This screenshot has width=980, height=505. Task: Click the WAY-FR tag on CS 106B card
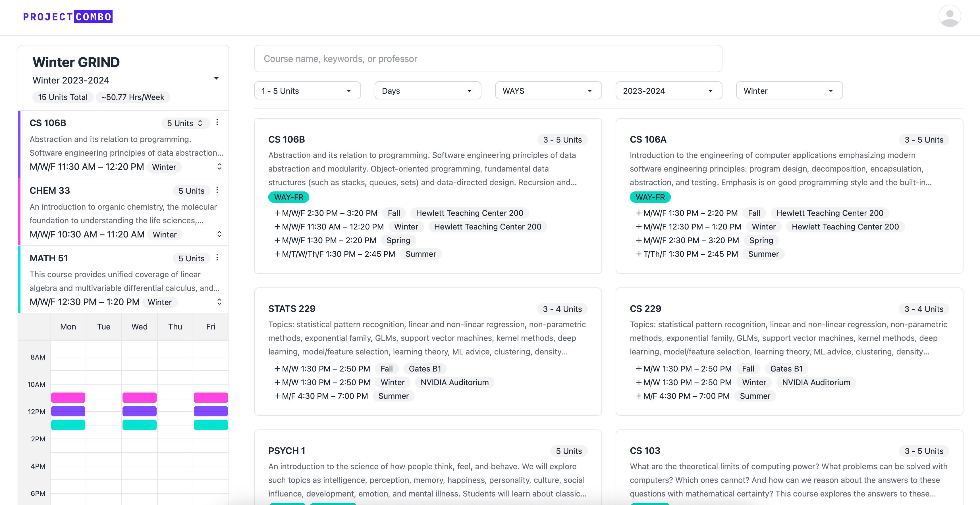click(289, 197)
